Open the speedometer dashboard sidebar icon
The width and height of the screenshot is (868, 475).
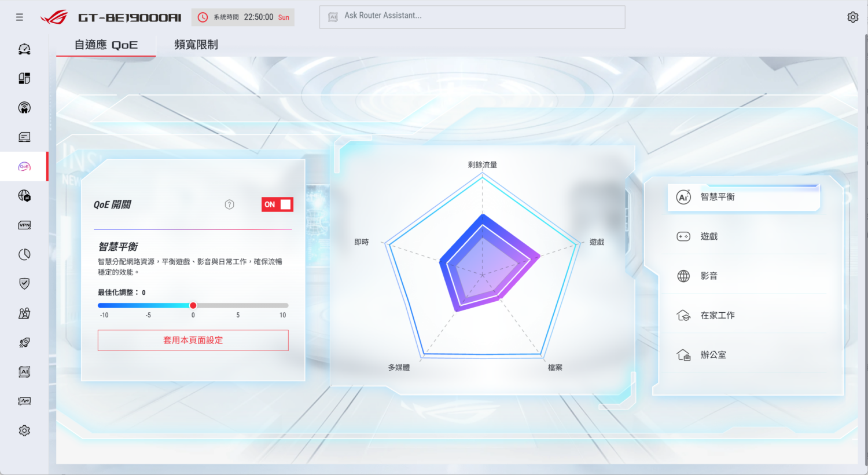(24, 49)
